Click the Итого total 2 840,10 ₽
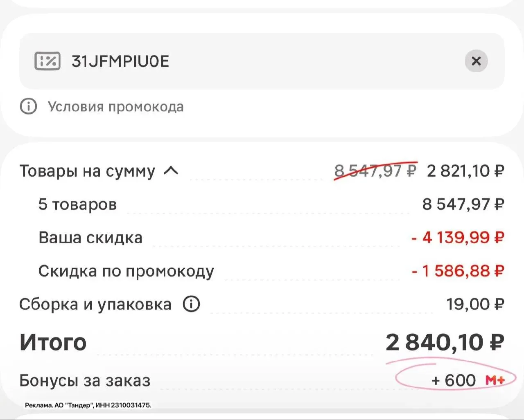Screen dimensions: 524x420 click(445, 342)
